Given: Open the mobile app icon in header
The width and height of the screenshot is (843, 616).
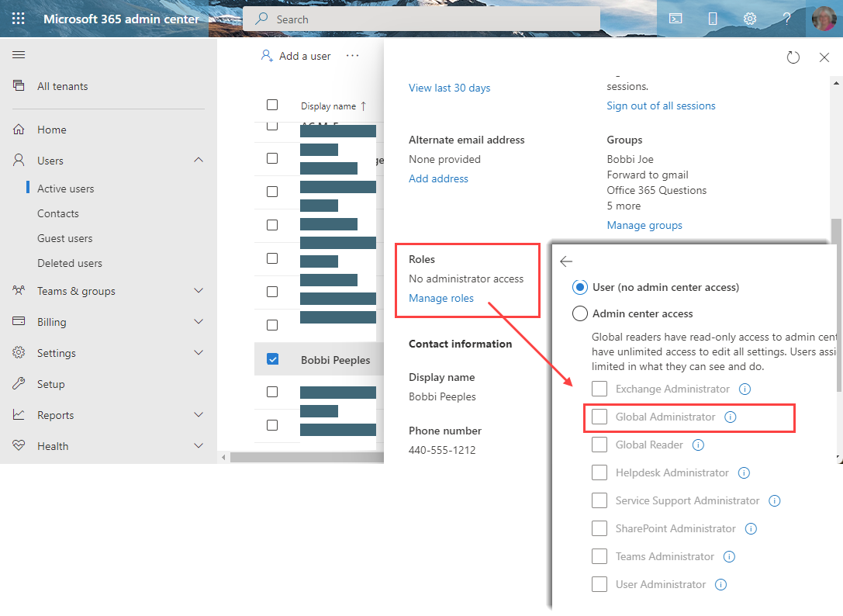Looking at the screenshot, I should pyautogui.click(x=713, y=19).
